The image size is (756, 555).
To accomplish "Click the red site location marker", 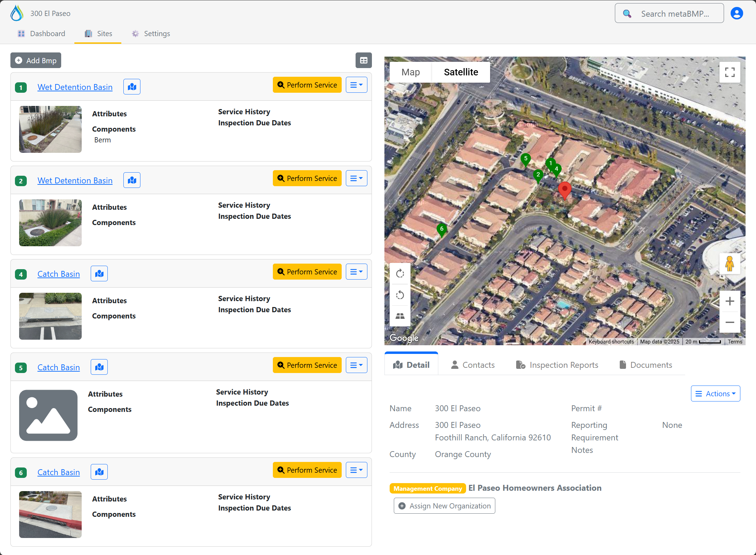I will [564, 191].
